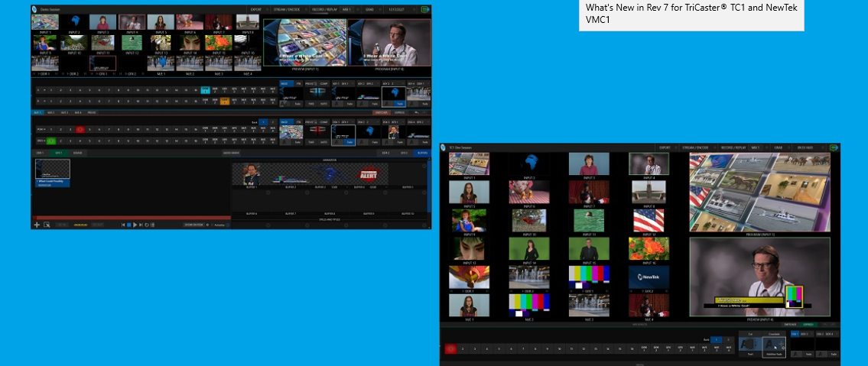Viewport: 868px width, 366px height.
Task: Click green display icon in TC1 Dev Session title bar
Action: tap(834, 147)
